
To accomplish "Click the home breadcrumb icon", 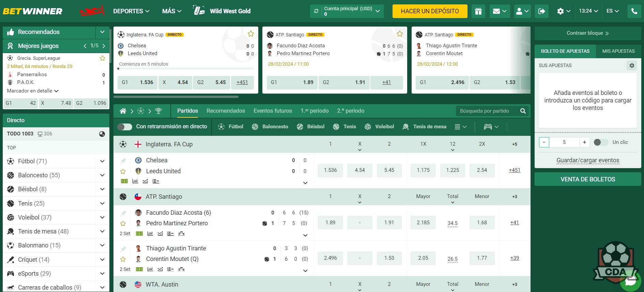I will (x=123, y=111).
